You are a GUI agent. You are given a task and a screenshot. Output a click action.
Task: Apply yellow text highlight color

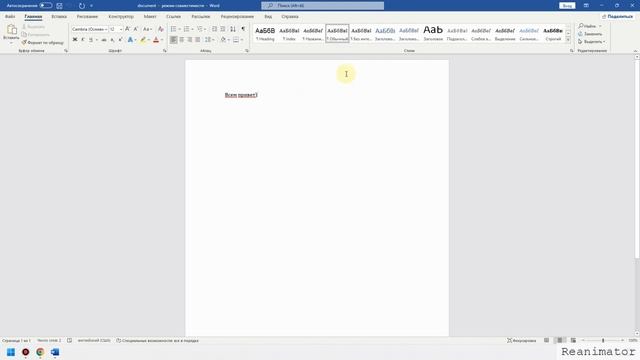[143, 40]
